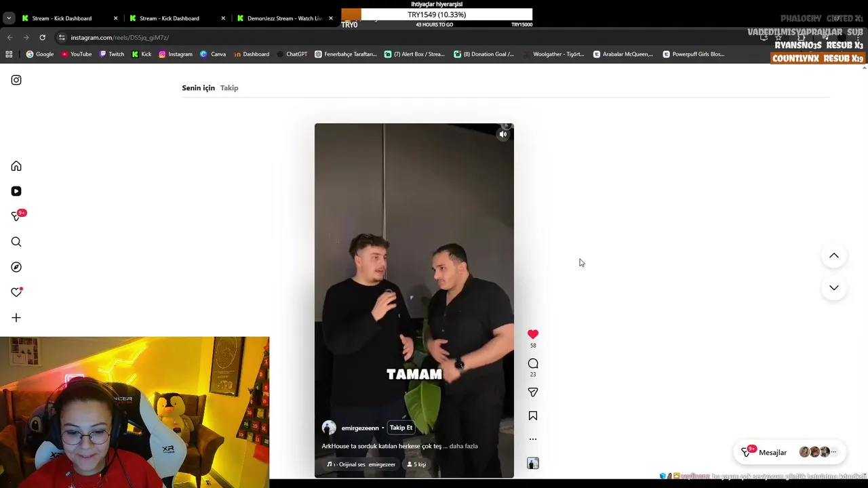Click the reel like count 58

533,346
